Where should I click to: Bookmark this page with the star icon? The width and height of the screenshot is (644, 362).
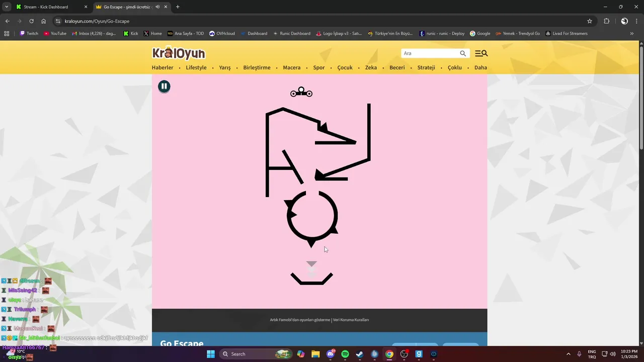590,21
